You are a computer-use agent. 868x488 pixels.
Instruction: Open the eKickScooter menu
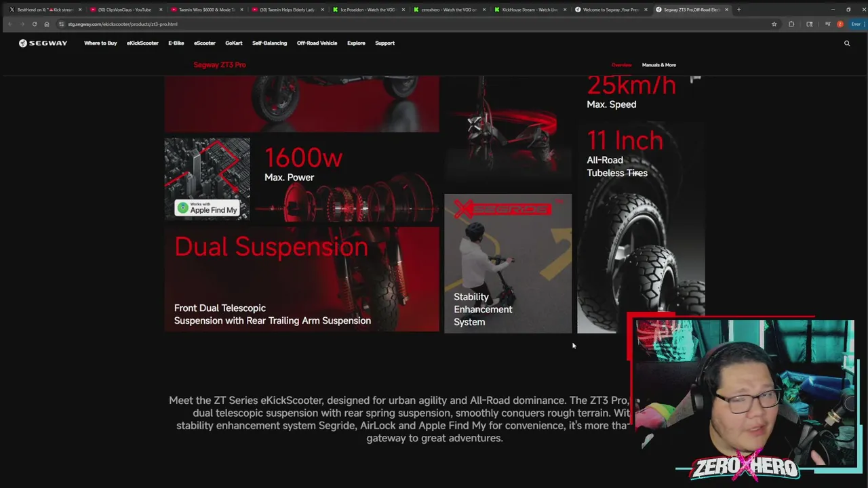tap(142, 43)
